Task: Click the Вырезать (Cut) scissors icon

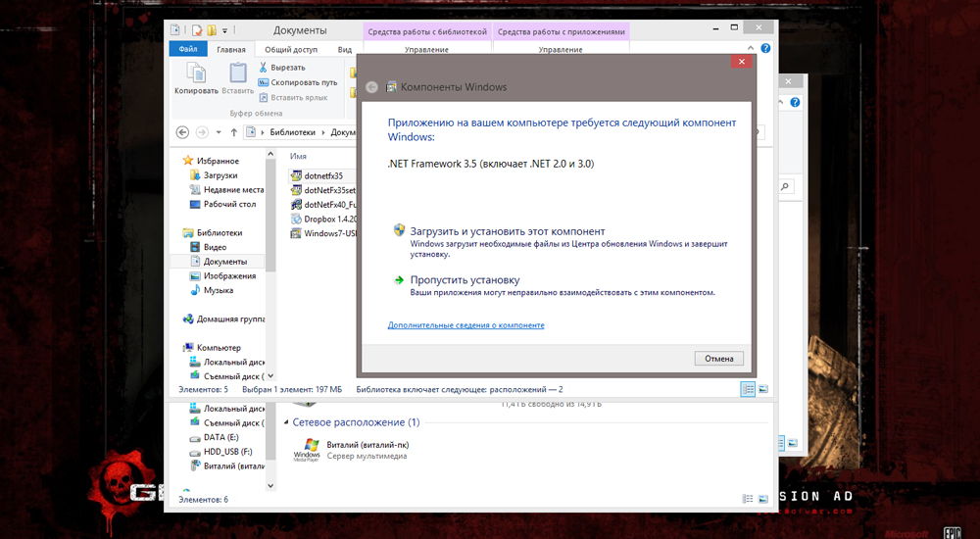Action: pyautogui.click(x=263, y=68)
